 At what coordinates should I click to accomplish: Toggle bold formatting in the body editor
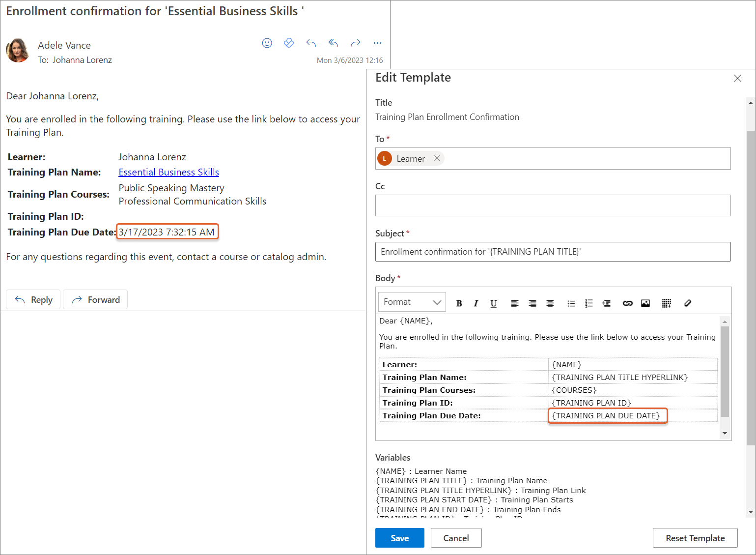459,303
